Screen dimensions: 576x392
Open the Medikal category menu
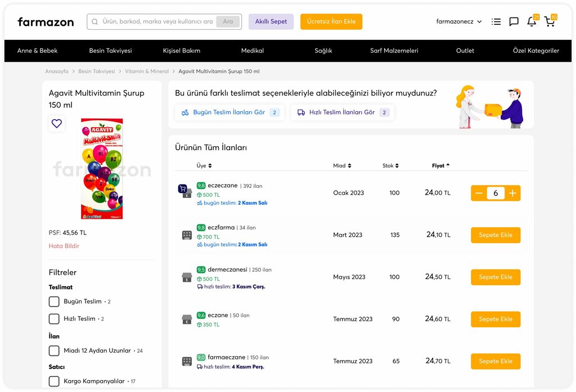[x=253, y=51]
